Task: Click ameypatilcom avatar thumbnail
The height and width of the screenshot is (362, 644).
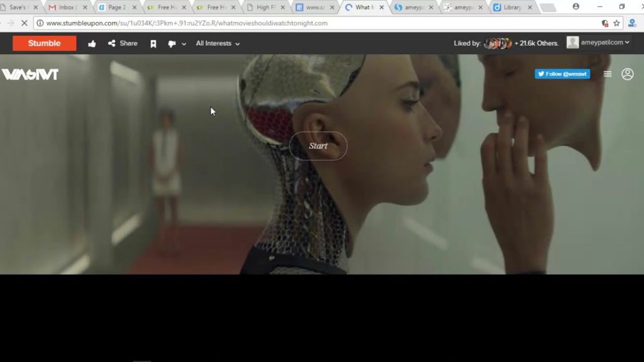Action: (572, 42)
